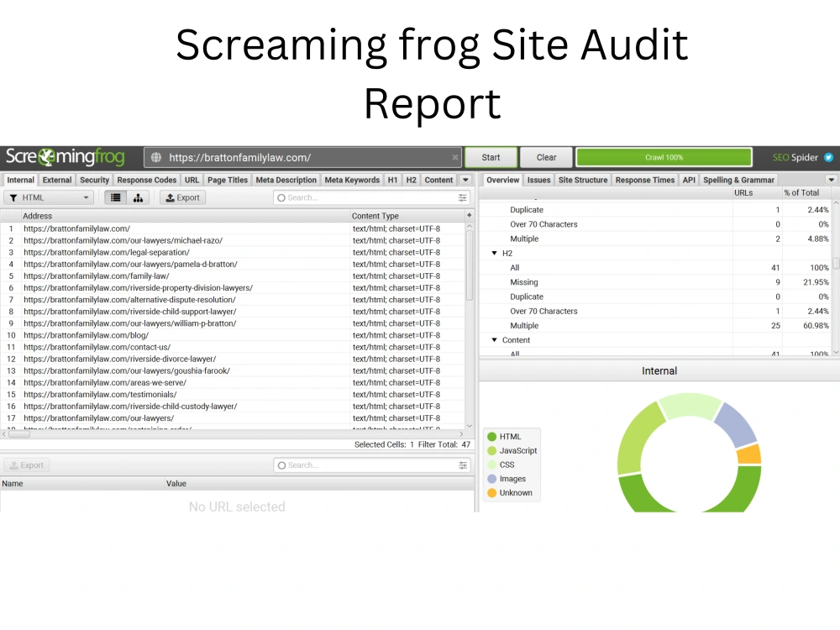840x630 pixels.
Task: Click the HTML legend color swatch
Action: click(491, 437)
